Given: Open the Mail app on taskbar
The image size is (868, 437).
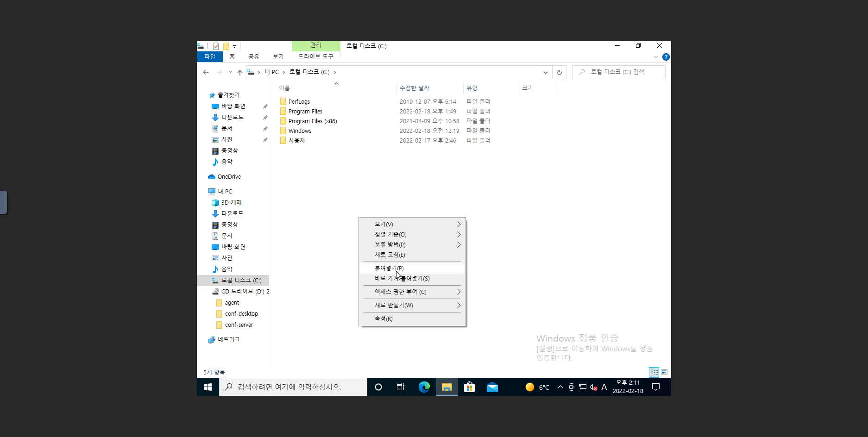Looking at the screenshot, I should 492,387.
